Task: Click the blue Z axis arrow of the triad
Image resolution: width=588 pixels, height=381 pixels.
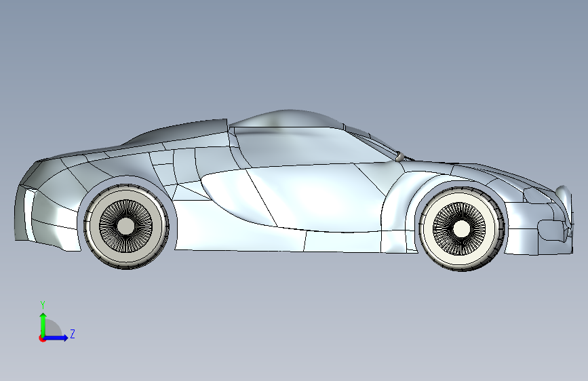Action: [x=56, y=338]
